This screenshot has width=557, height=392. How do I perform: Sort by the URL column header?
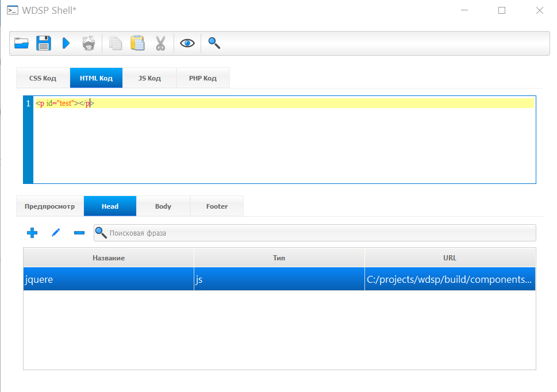[x=450, y=258]
